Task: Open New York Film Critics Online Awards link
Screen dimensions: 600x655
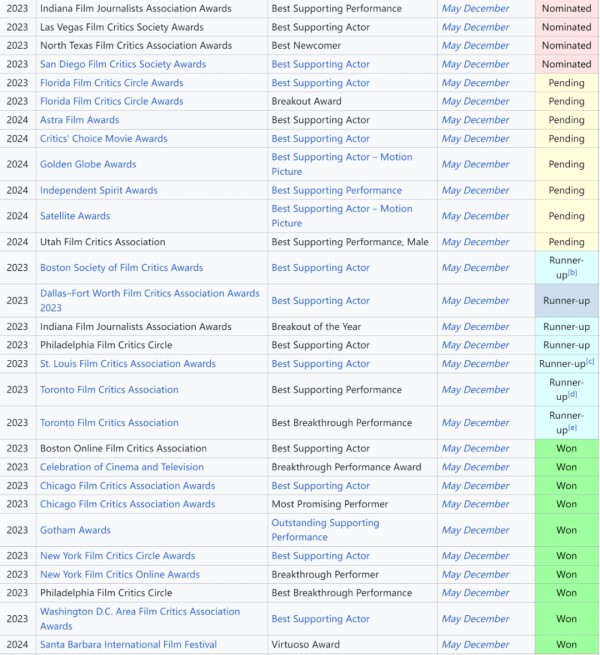Action: pos(120,574)
